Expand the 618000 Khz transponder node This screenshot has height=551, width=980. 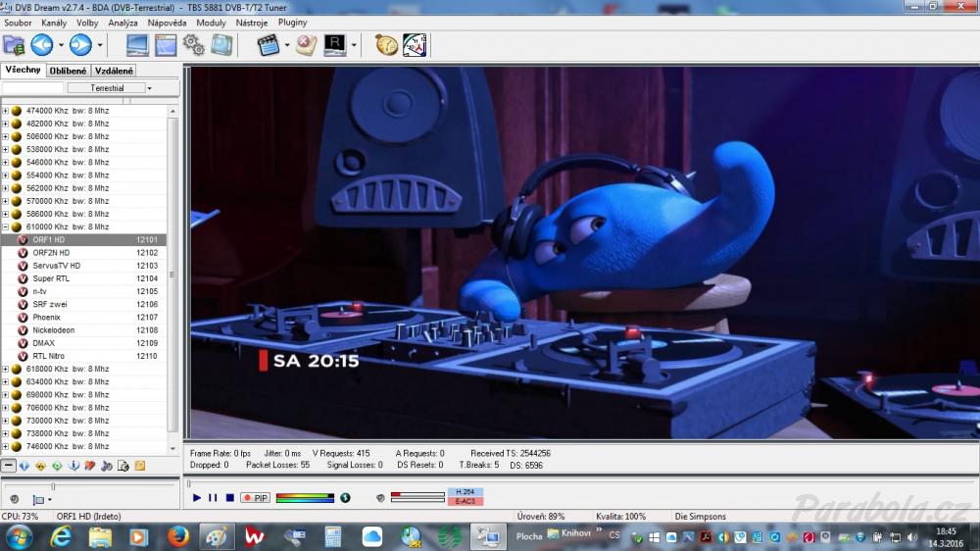[6, 369]
